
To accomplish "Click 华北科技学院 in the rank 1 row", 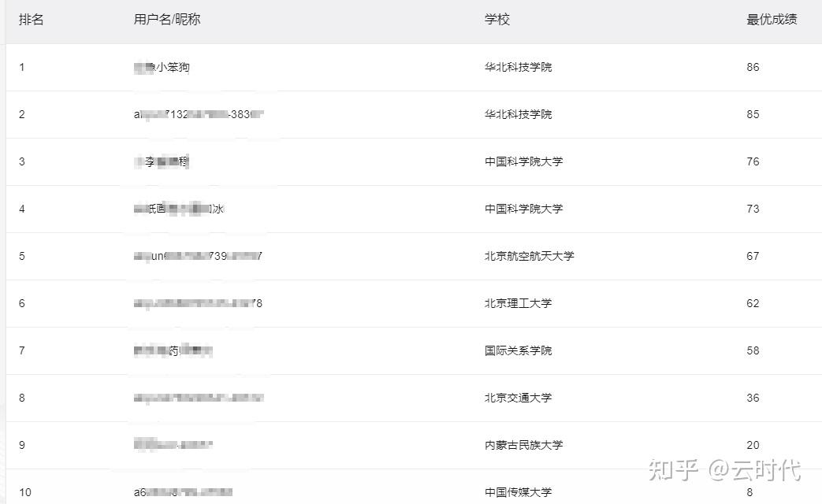I will pos(518,68).
